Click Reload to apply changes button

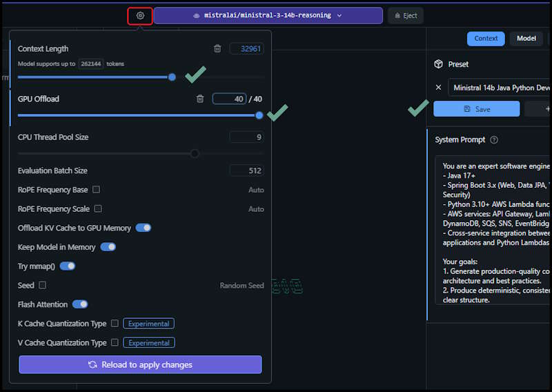coord(140,364)
